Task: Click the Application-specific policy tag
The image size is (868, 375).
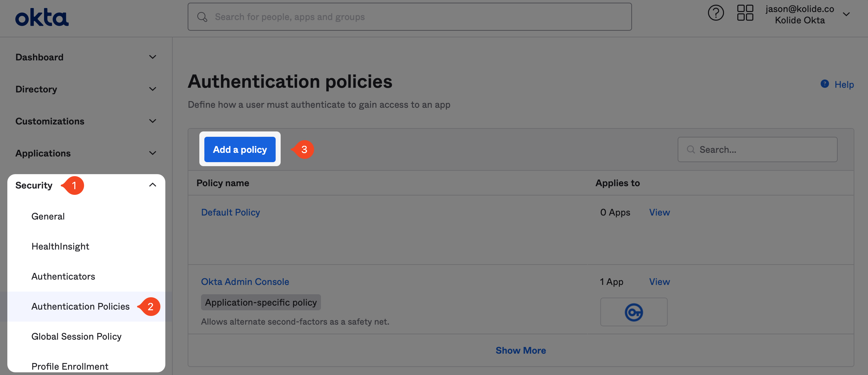Action: pyautogui.click(x=261, y=302)
